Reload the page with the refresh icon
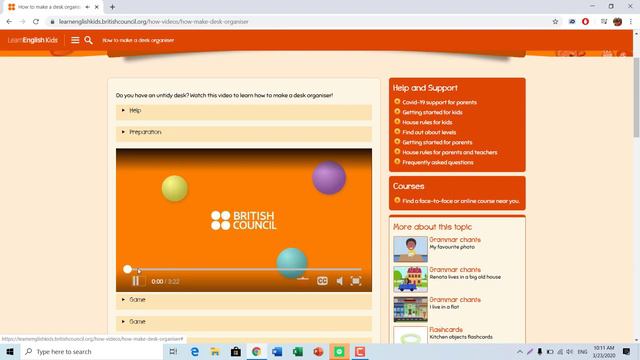Screen dimensions: 640x360 point(36,22)
